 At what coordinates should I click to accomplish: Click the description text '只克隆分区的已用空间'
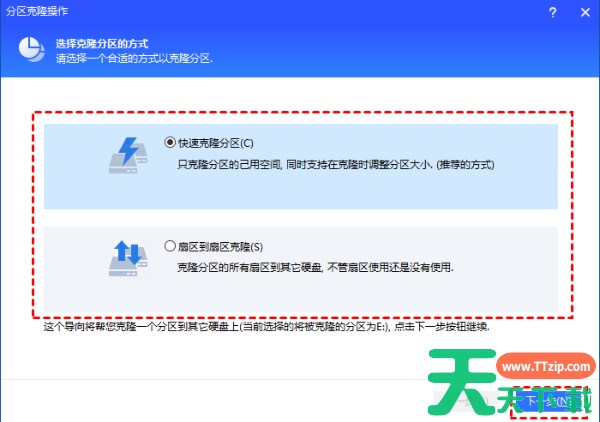tap(229, 165)
